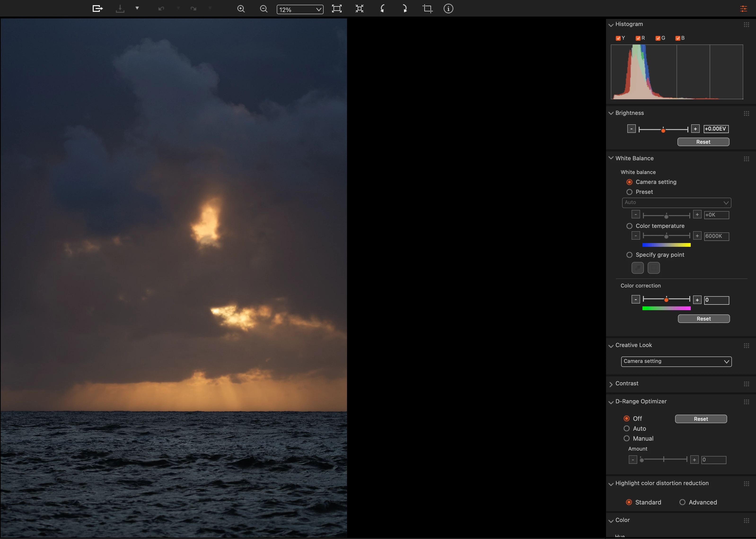
Task: Click the zoom in magnifier icon
Action: (x=241, y=9)
